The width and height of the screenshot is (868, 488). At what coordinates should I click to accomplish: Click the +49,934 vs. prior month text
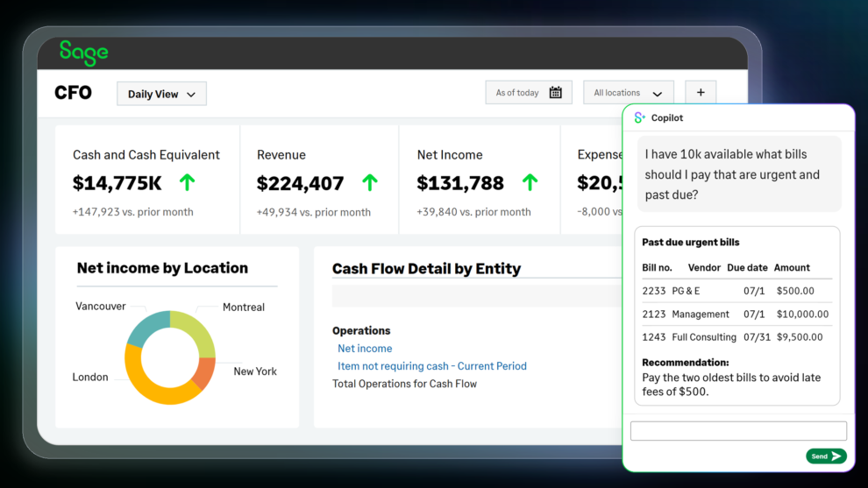point(313,213)
